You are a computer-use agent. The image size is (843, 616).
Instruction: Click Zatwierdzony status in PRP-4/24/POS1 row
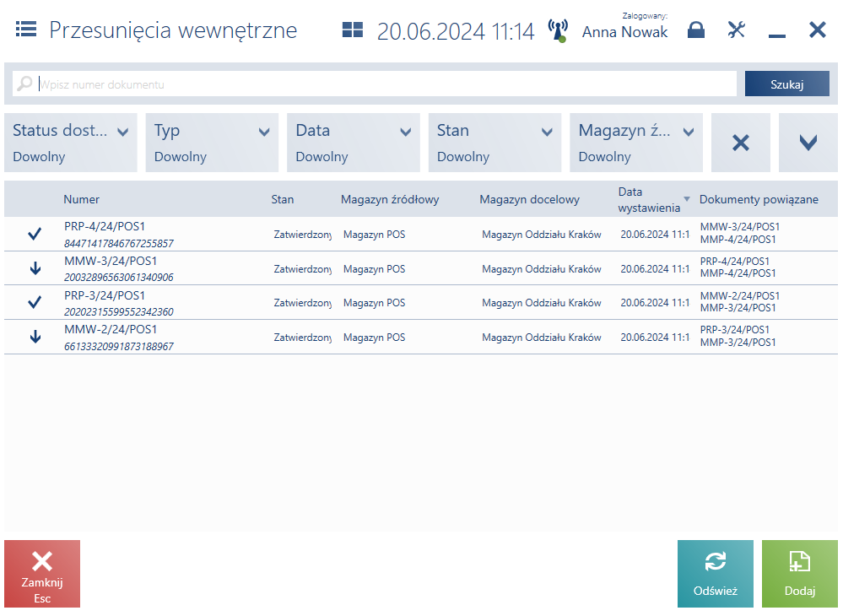coord(303,235)
